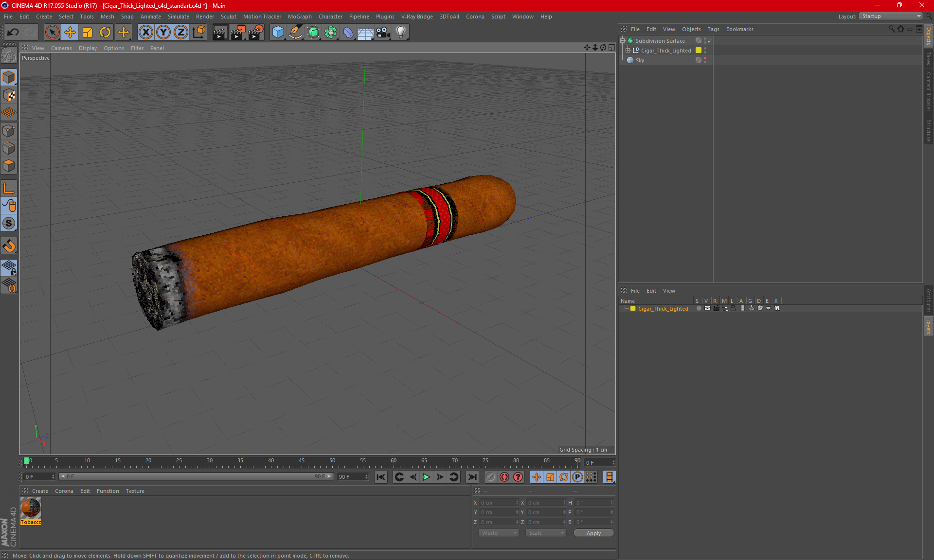934x560 pixels.
Task: Select the Scale tool icon
Action: pos(88,33)
